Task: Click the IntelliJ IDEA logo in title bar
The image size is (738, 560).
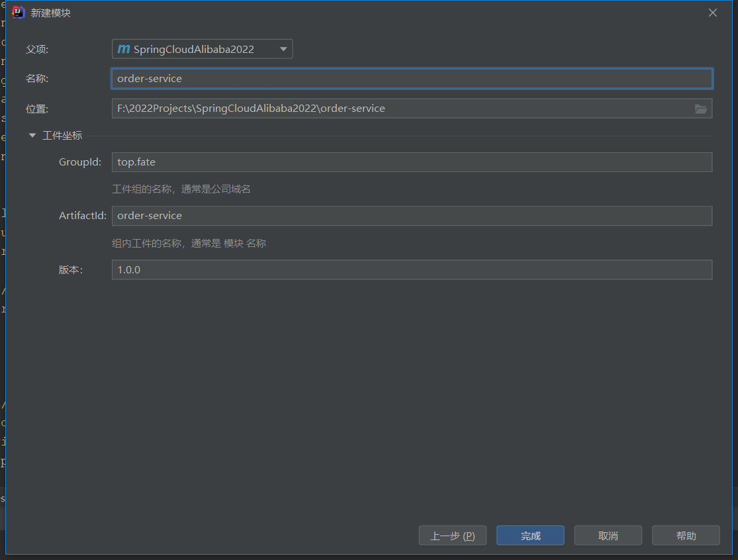Action: [x=18, y=13]
